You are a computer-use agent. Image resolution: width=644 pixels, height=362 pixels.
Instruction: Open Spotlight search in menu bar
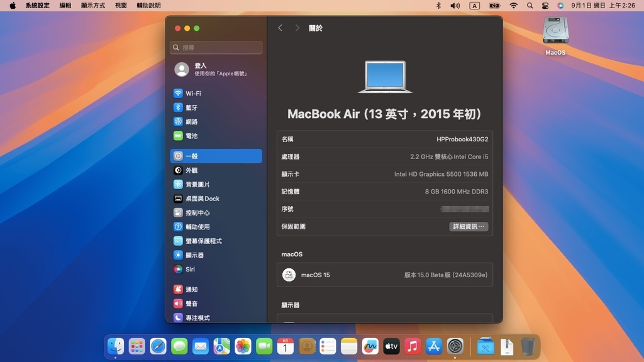point(530,5)
